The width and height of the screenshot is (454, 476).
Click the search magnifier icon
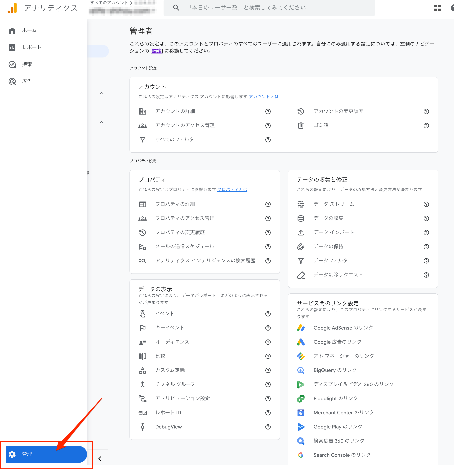pos(176,8)
